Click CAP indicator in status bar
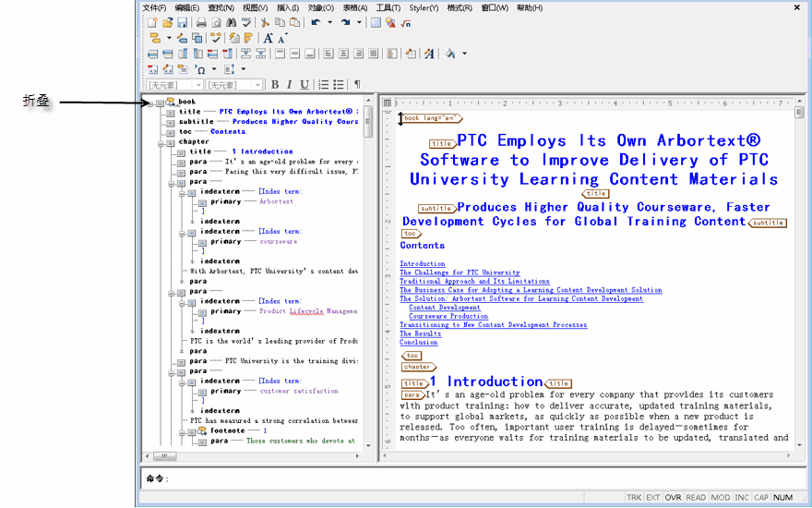 760,497
